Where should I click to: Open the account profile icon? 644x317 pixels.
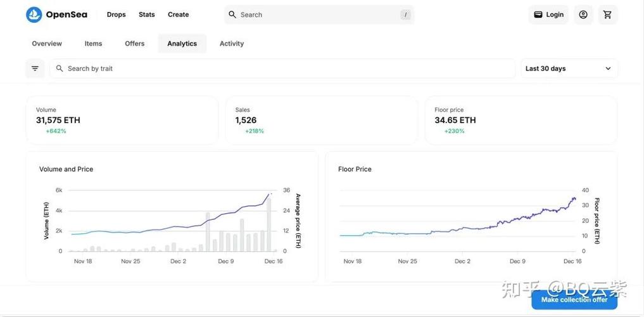point(583,15)
